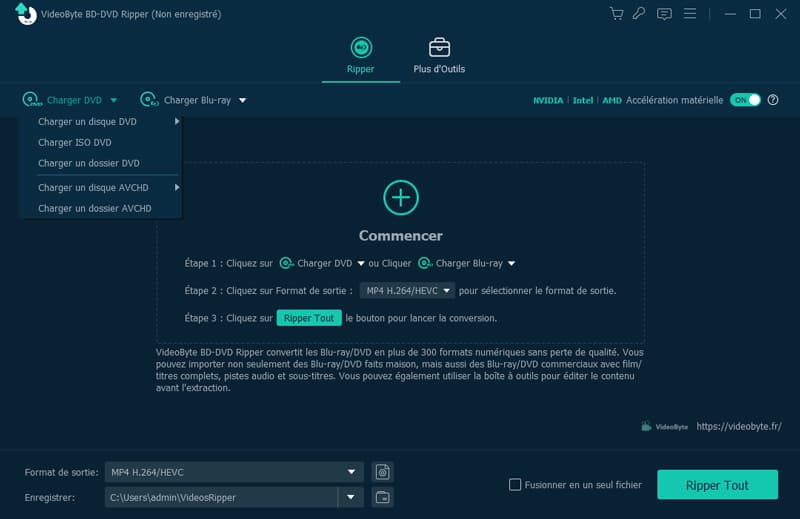The height and width of the screenshot is (519, 800).
Task: Click the Ripper Tout button at bottom right
Action: tap(717, 485)
